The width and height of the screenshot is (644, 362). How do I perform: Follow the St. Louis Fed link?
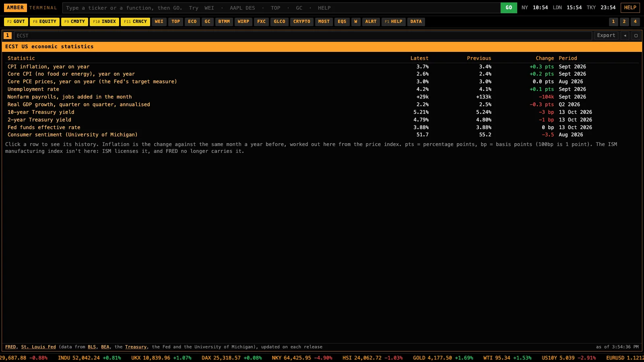tap(39, 347)
